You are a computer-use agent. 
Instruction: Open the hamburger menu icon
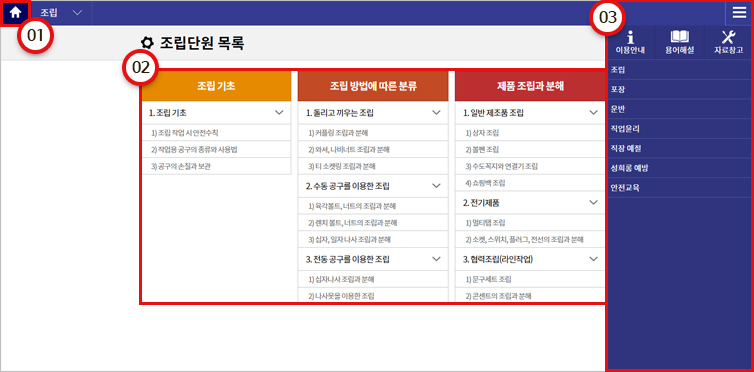pos(739,13)
